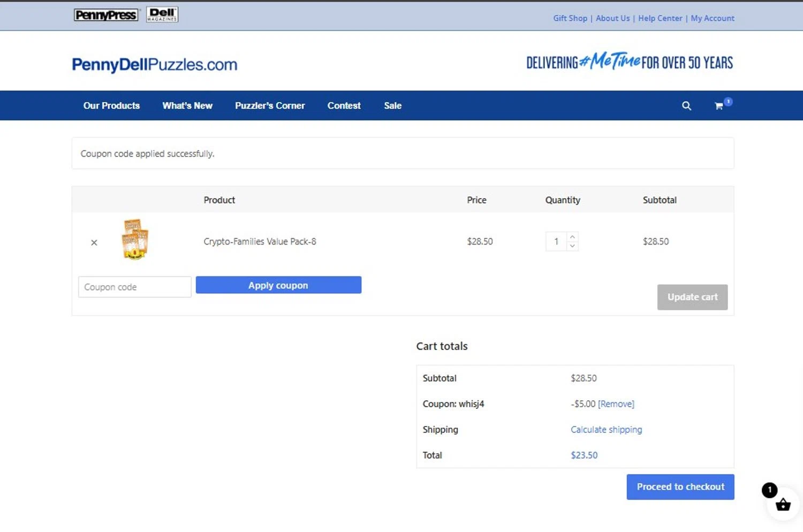The width and height of the screenshot is (803, 532).
Task: Open My Account link
Action: 713,18
